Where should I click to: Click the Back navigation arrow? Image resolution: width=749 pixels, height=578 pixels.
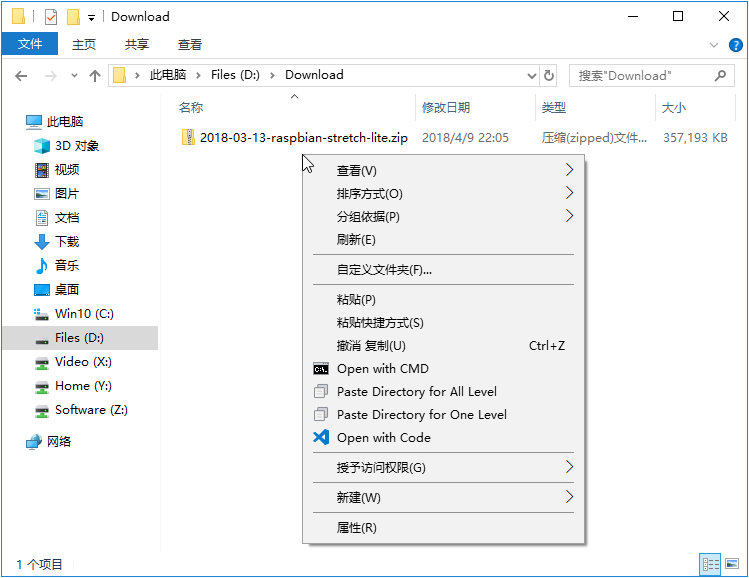point(21,75)
